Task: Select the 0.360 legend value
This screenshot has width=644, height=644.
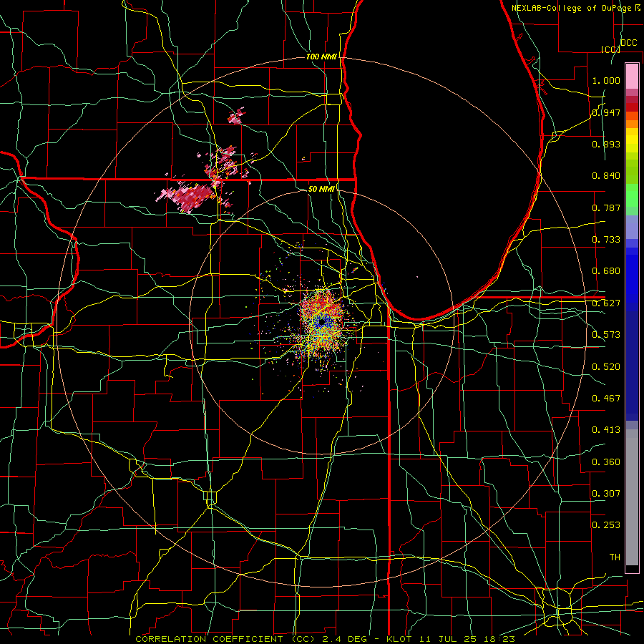Action: pos(606,462)
